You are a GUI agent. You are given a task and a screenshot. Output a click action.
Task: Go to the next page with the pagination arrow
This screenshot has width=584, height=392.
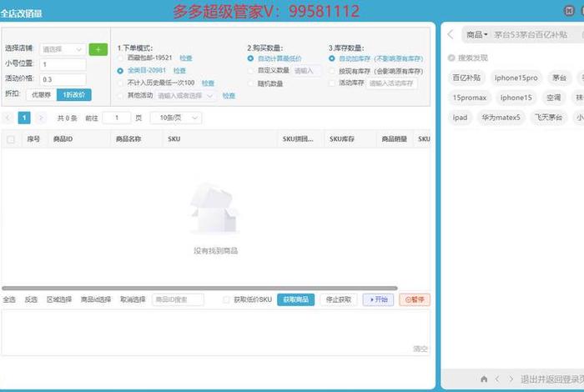point(40,118)
